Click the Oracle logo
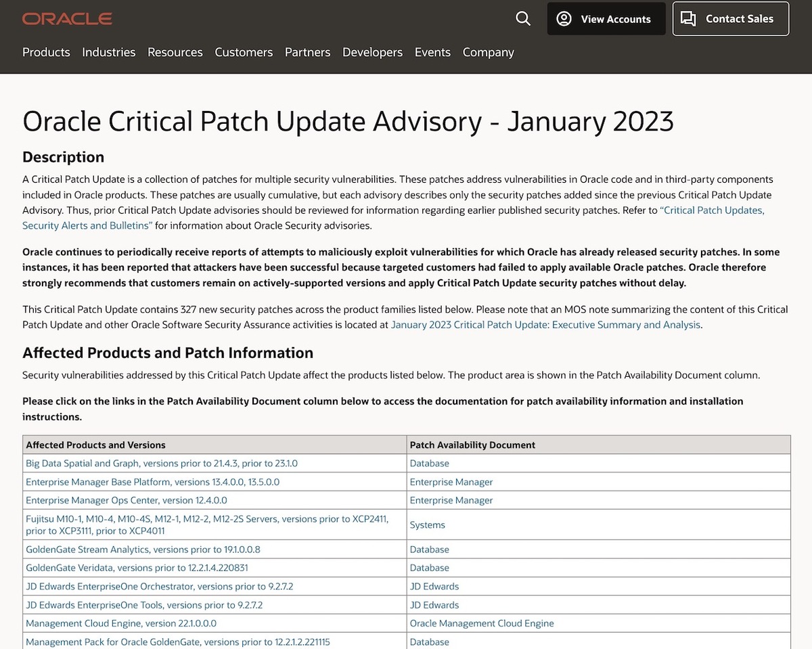Viewport: 812px width, 649px height. click(67, 19)
